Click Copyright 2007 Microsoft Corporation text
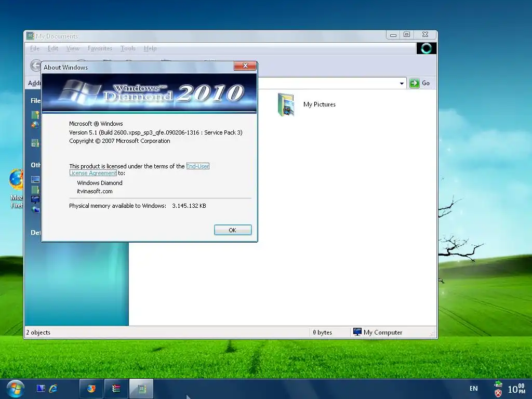Viewport: 532px width, 399px height. coord(119,141)
